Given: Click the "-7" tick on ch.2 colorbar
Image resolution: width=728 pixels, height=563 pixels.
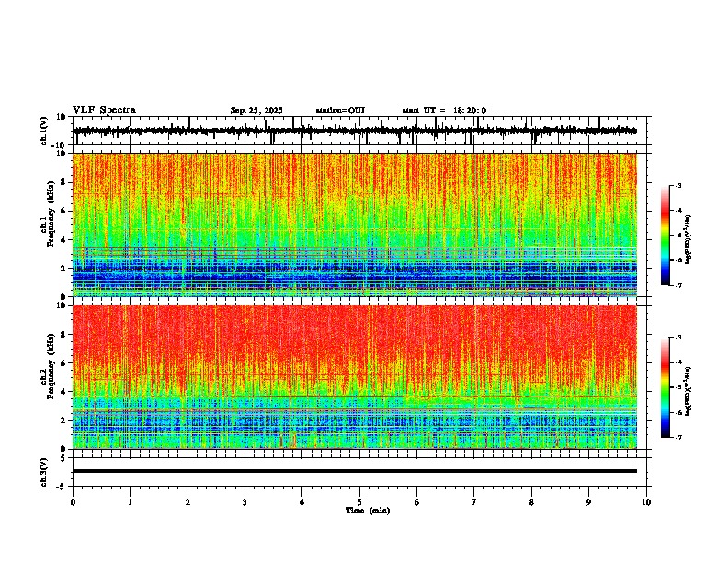Looking at the screenshot, I should pos(678,437).
